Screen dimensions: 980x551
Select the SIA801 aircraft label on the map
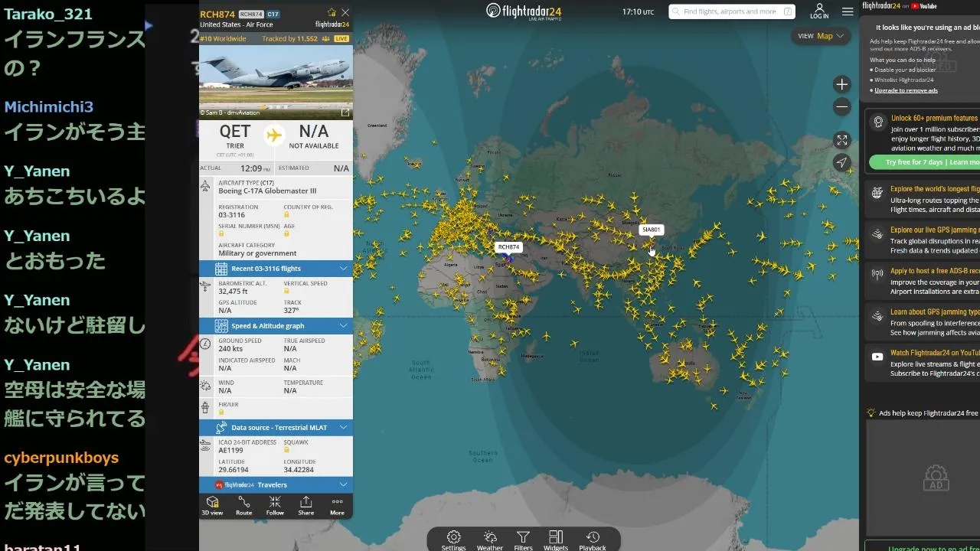[x=651, y=230]
